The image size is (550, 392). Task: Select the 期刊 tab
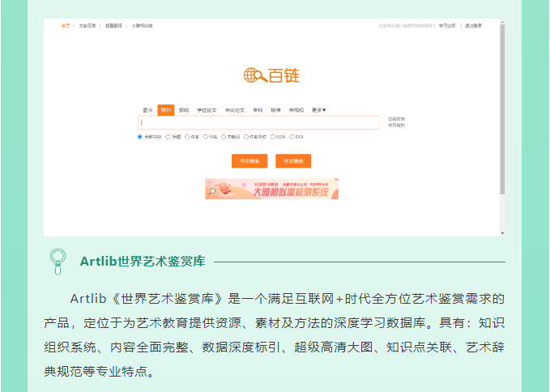(x=166, y=110)
